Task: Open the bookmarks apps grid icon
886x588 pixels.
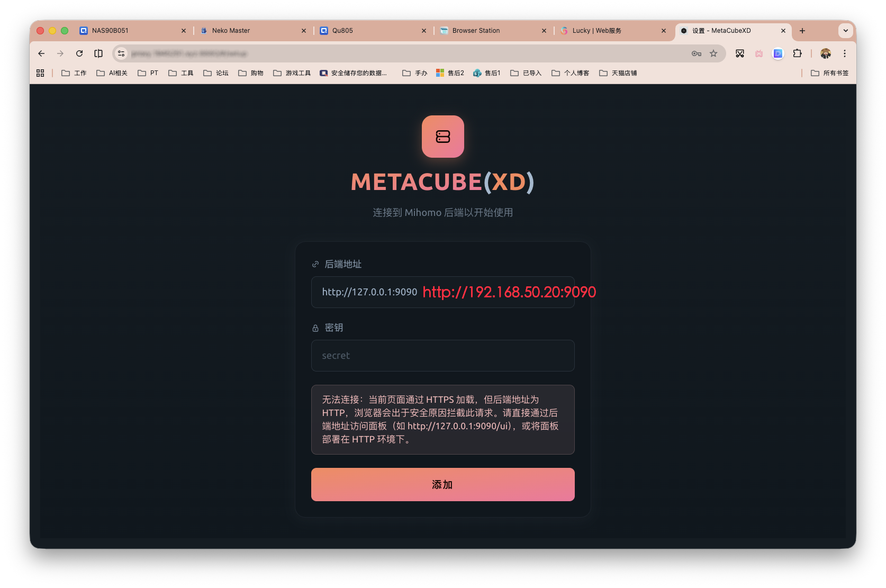Action: tap(40, 73)
